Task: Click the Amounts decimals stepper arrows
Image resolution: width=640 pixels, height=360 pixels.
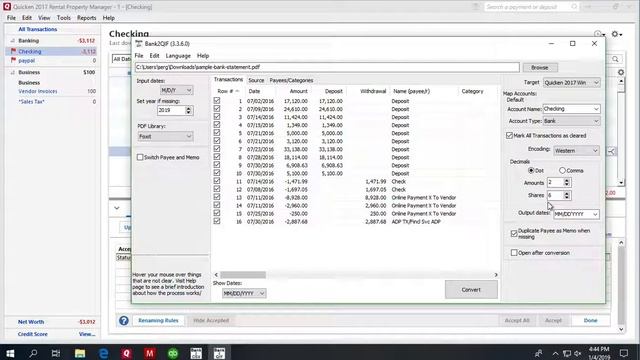Action: [567, 182]
